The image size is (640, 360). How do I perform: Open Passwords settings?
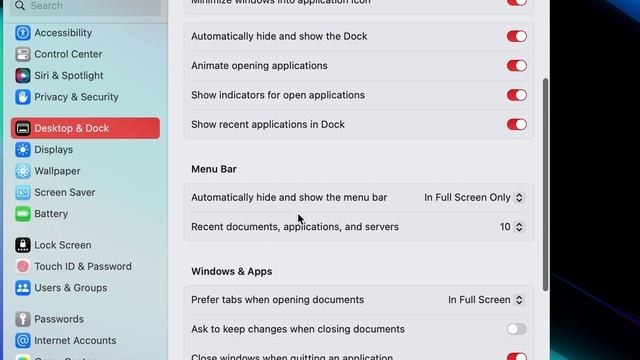[x=85, y=319]
